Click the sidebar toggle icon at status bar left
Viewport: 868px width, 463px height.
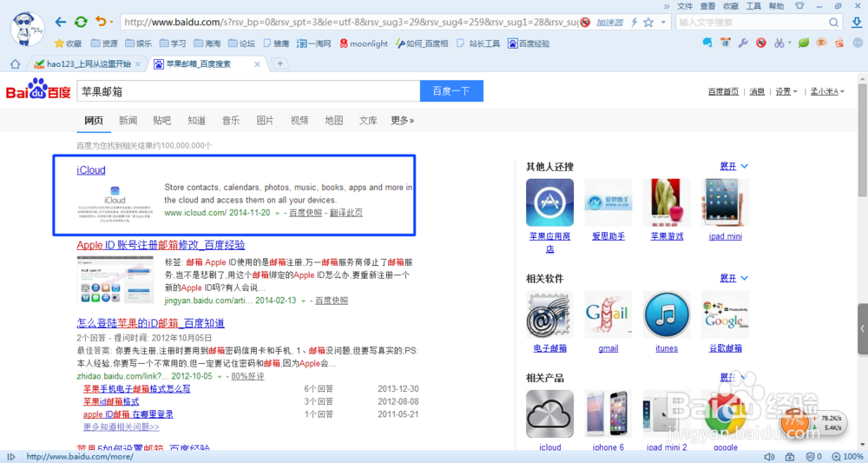pos(10,457)
